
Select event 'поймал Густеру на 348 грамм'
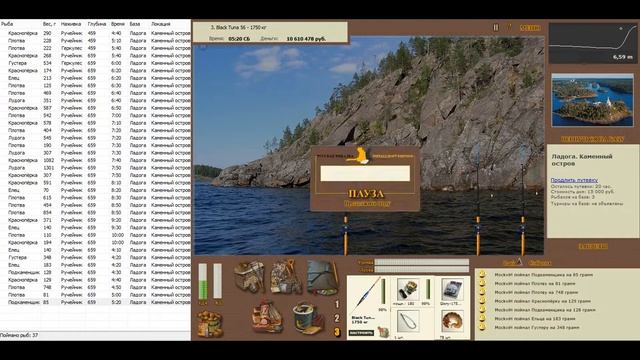pos(537,327)
